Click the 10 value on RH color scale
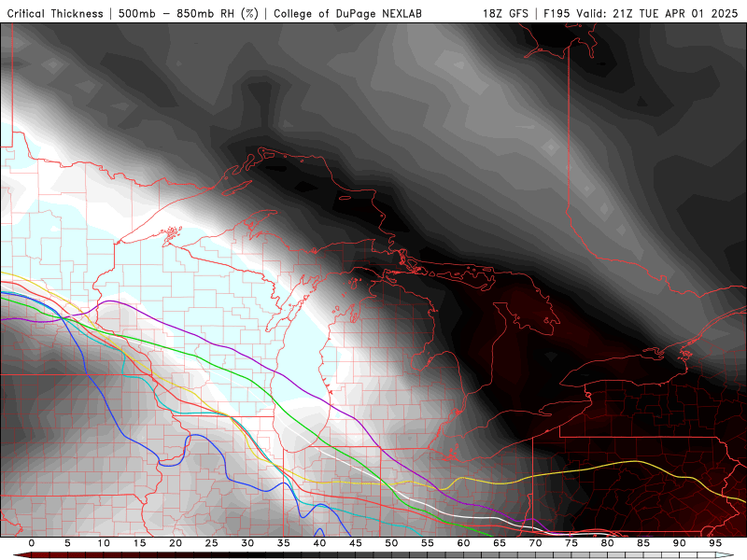Image resolution: width=747 pixels, height=560 pixels. click(x=104, y=543)
